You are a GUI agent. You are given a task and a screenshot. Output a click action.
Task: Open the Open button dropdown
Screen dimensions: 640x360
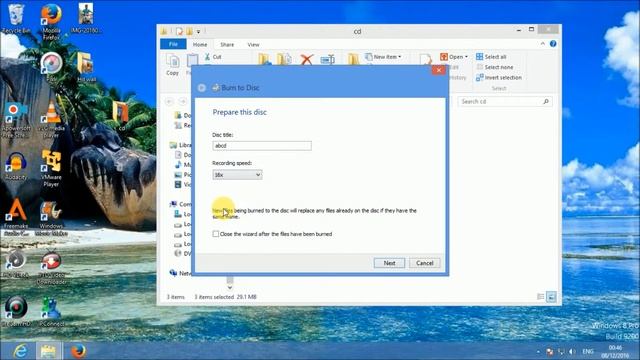point(467,57)
